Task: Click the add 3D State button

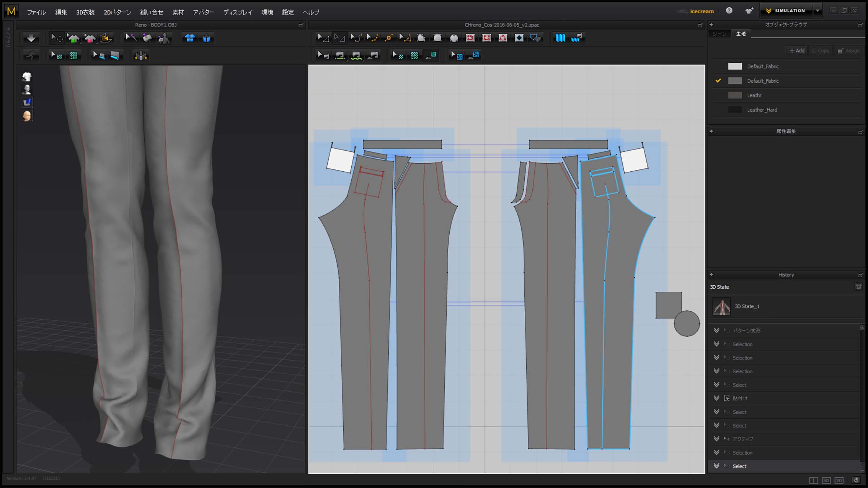Action: (858, 286)
